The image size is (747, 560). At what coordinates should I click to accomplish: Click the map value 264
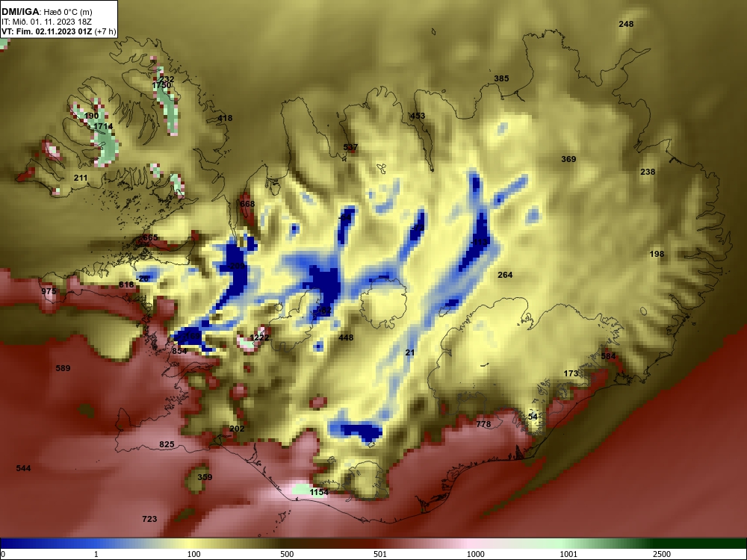pyautogui.click(x=505, y=275)
